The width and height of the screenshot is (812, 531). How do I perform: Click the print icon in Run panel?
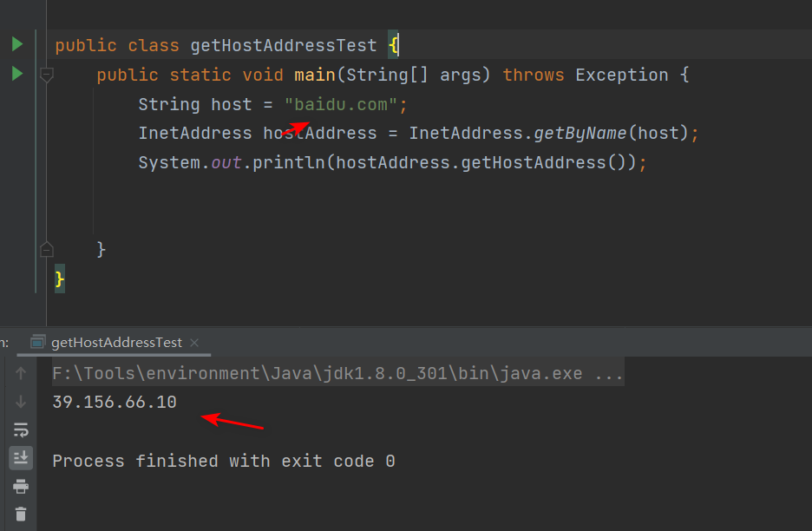point(21,486)
